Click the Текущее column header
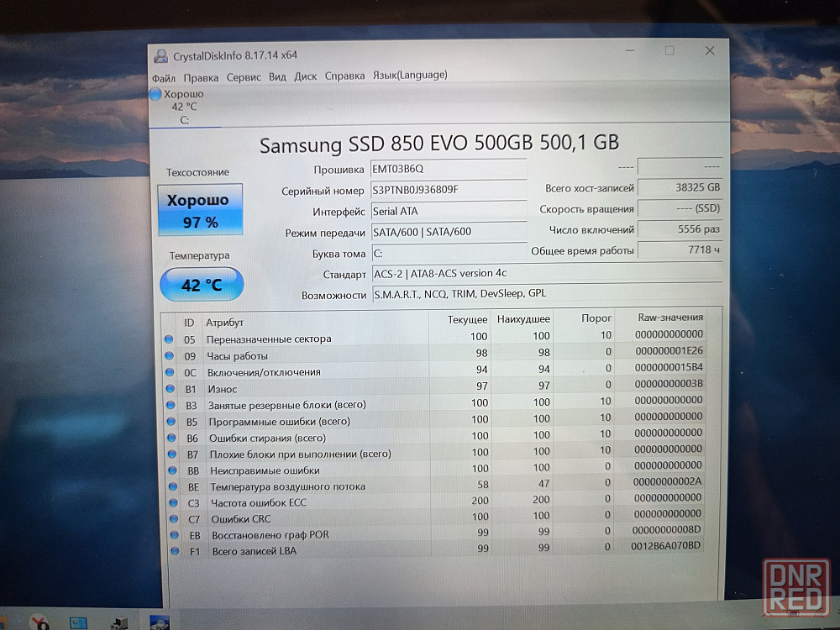Screen dimensions: 840x630 click(x=467, y=320)
